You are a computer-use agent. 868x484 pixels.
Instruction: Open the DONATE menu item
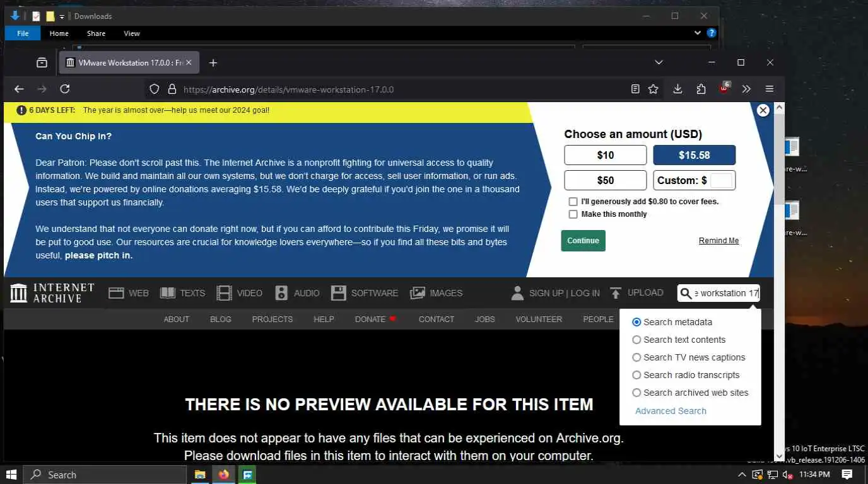coord(376,320)
